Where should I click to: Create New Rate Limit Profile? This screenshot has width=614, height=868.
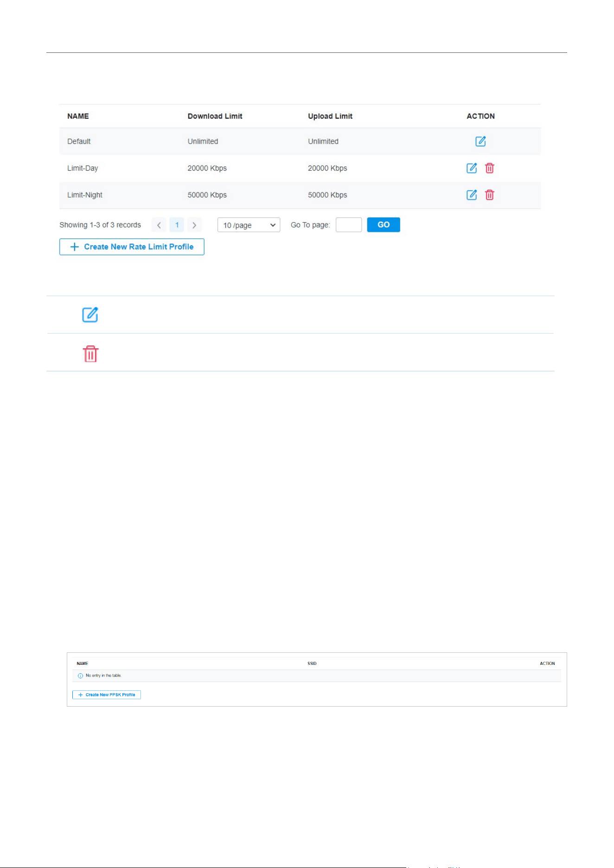point(132,247)
